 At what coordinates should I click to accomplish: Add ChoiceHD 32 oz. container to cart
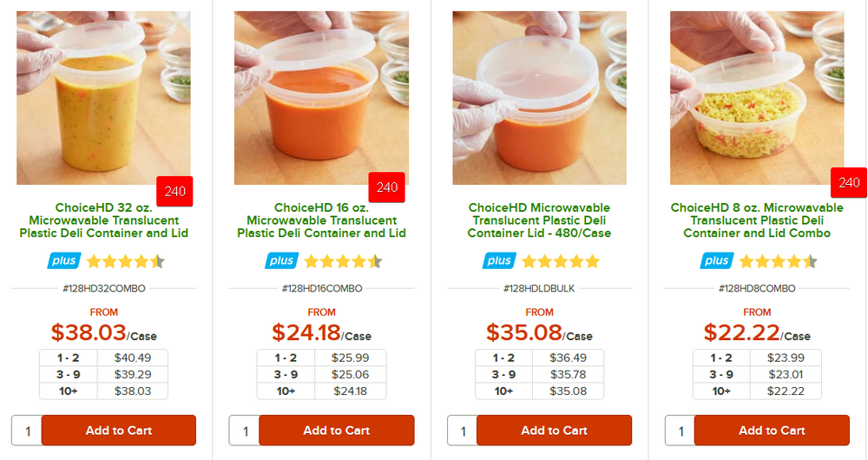point(118,430)
